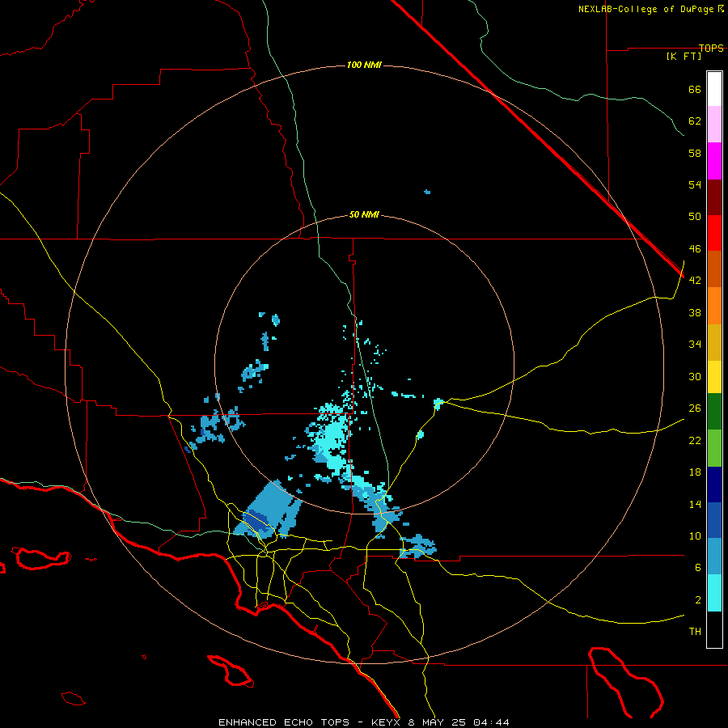Click the bright red 50 K FT swatch
Screen dimensions: 728x728
click(x=714, y=234)
